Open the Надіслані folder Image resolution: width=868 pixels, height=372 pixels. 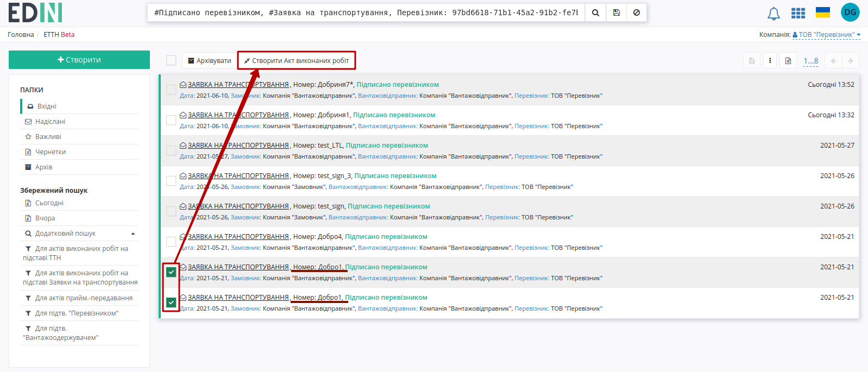pyautogui.click(x=79, y=122)
